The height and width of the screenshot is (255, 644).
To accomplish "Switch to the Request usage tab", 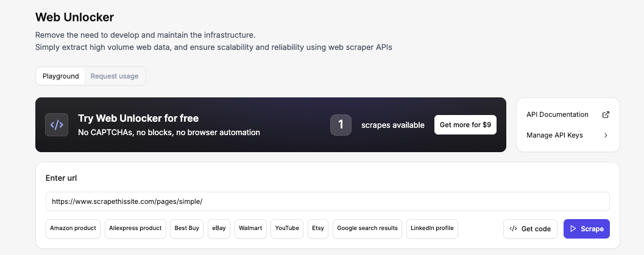I will click(x=115, y=76).
